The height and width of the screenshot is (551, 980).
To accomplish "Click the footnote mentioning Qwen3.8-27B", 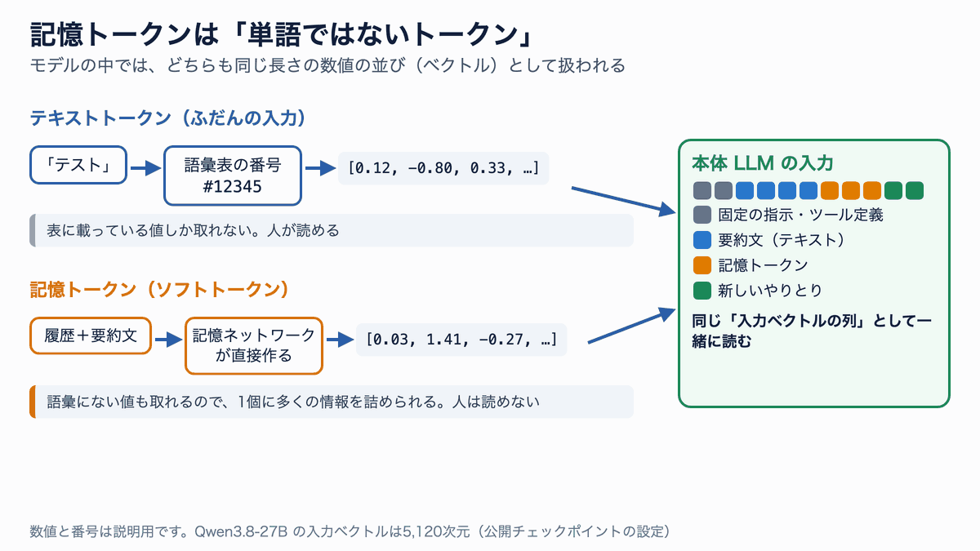I will click(x=350, y=531).
